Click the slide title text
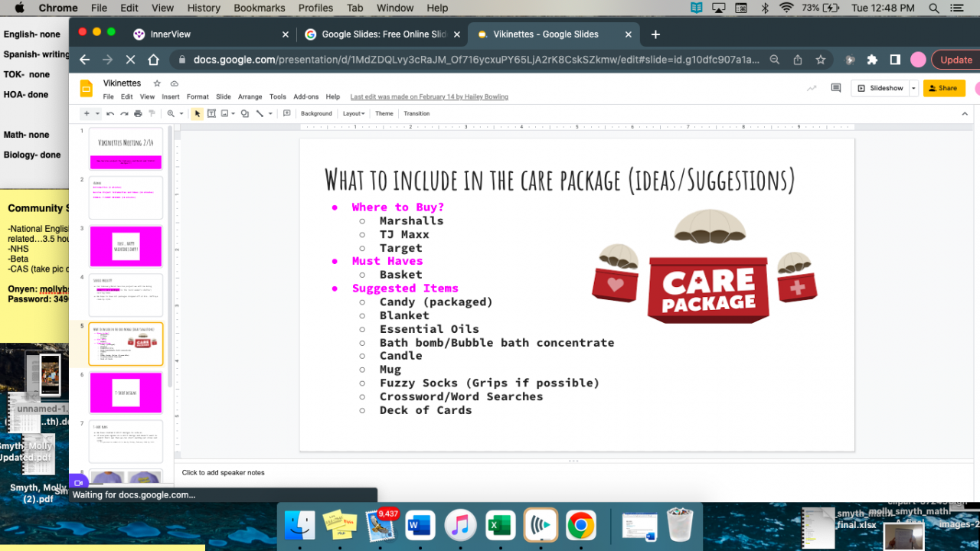Viewport: 980px width, 551px height. click(x=560, y=180)
